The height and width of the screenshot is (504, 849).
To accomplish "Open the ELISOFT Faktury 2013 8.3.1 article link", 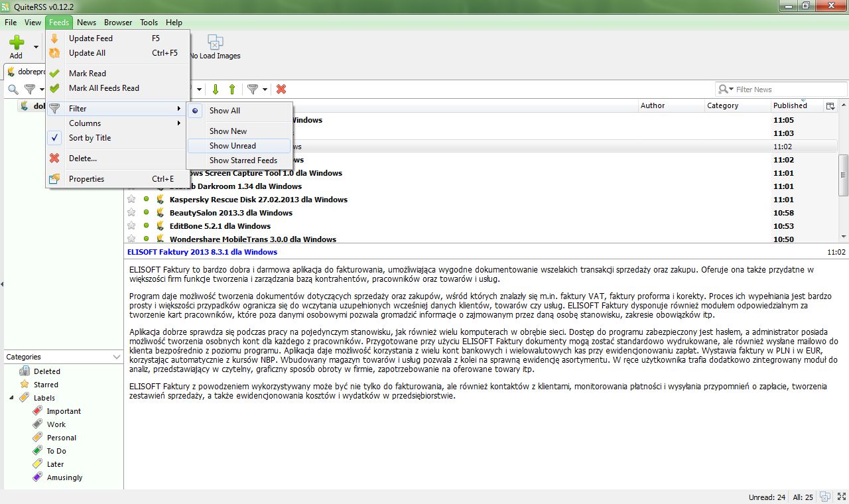I will click(202, 252).
